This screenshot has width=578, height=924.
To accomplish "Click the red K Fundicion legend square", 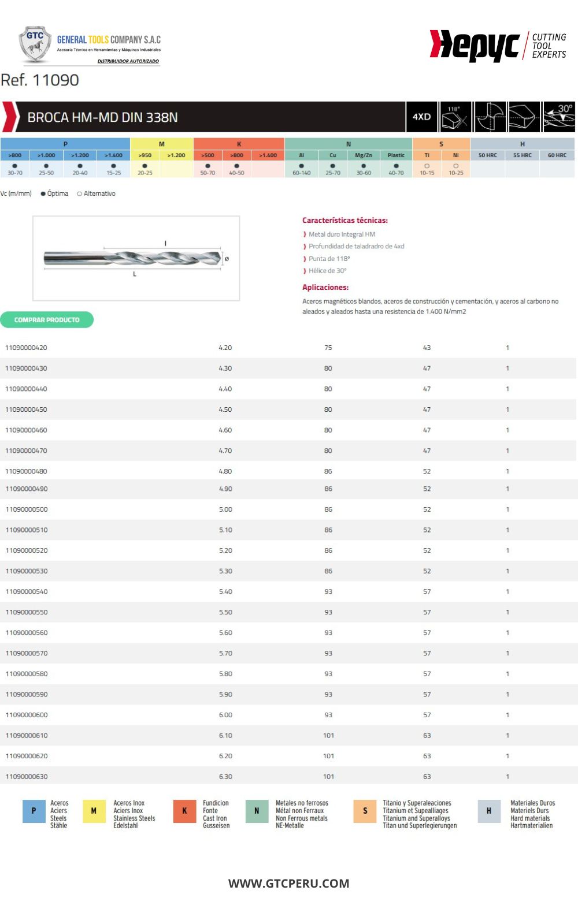I will (x=184, y=811).
